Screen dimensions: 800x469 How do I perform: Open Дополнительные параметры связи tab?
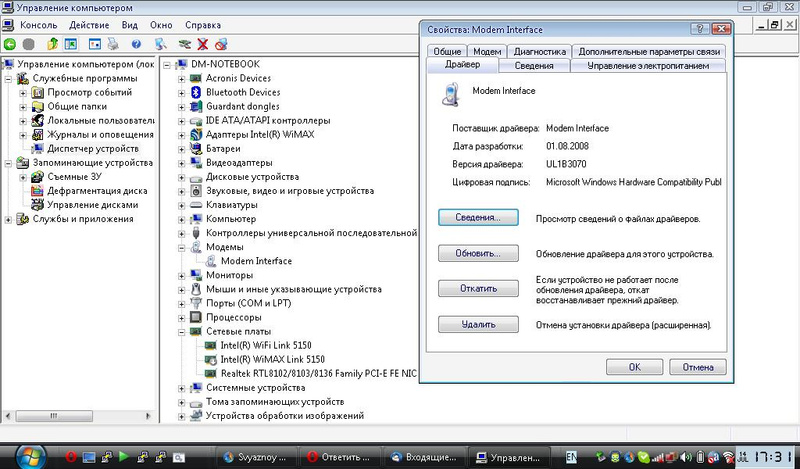pos(649,52)
